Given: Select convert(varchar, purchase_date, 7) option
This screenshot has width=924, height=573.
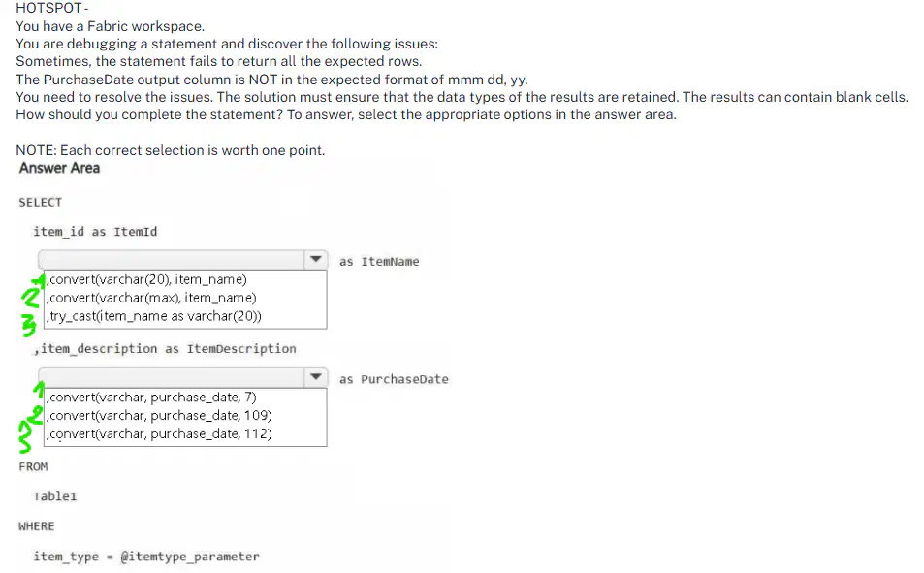Looking at the screenshot, I should (151, 398).
